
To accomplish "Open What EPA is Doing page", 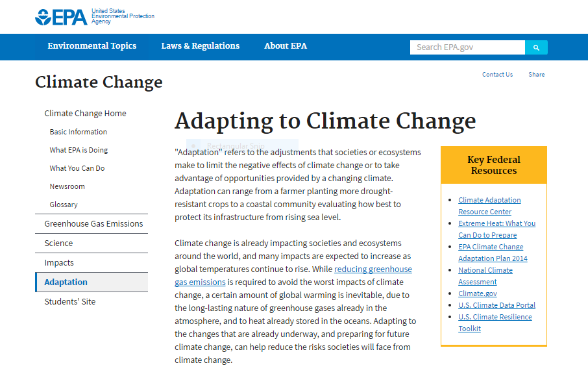I will tap(79, 150).
